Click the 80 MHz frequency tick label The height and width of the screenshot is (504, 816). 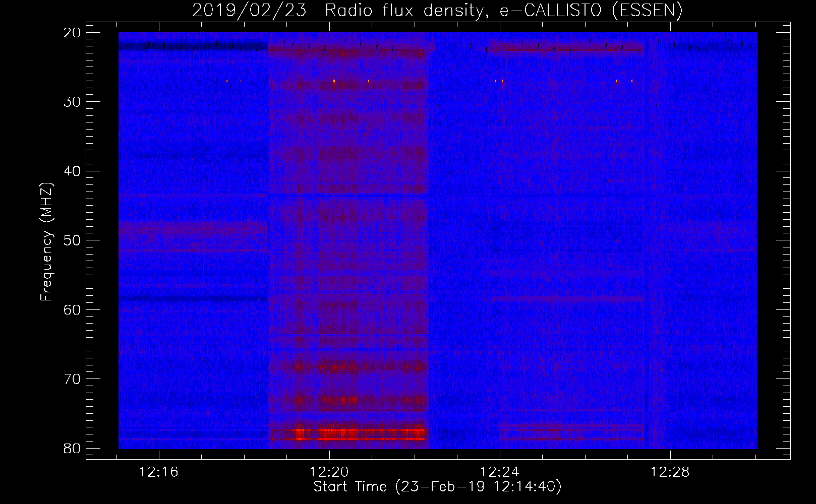(73, 449)
